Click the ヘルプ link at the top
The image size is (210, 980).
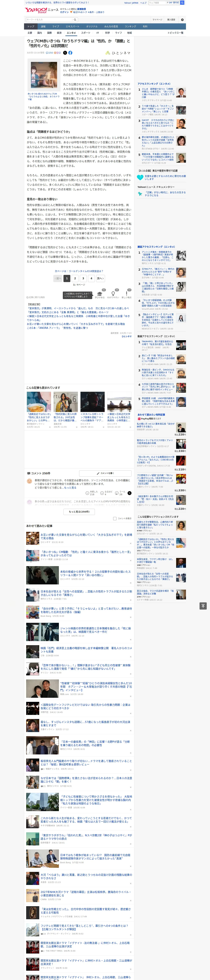click(x=143, y=3)
